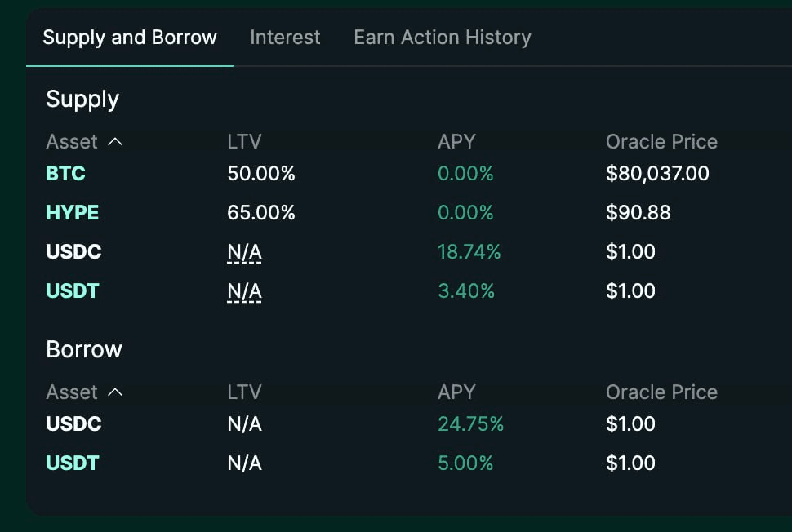Screen dimensions: 792x532
Task: Sort Borrow table by APY column
Action: click(456, 392)
